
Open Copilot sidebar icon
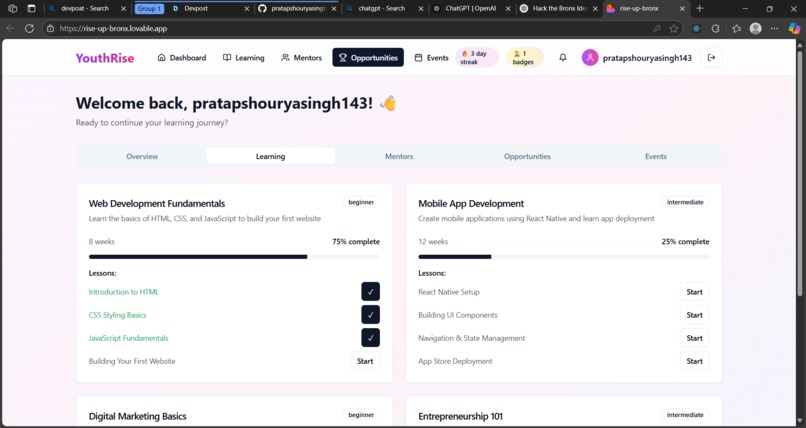coord(795,29)
